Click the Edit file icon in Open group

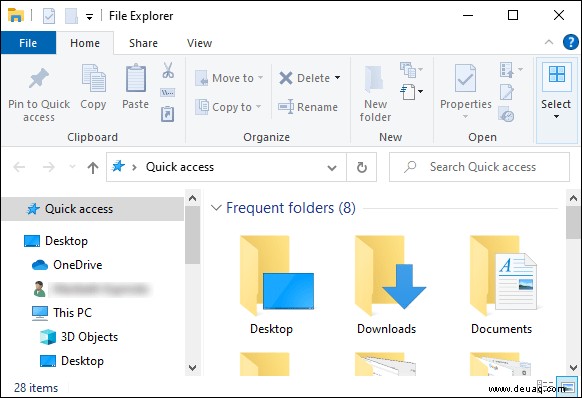click(x=507, y=92)
